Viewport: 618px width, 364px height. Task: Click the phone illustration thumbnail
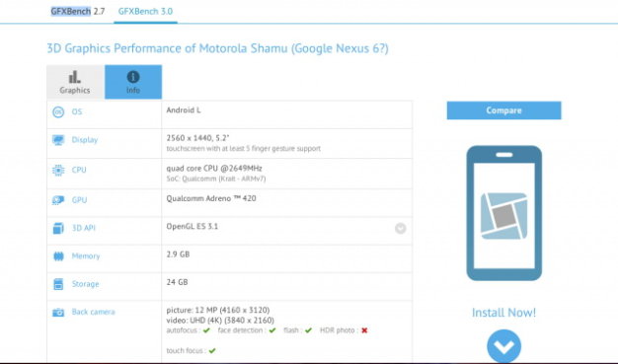click(x=504, y=213)
